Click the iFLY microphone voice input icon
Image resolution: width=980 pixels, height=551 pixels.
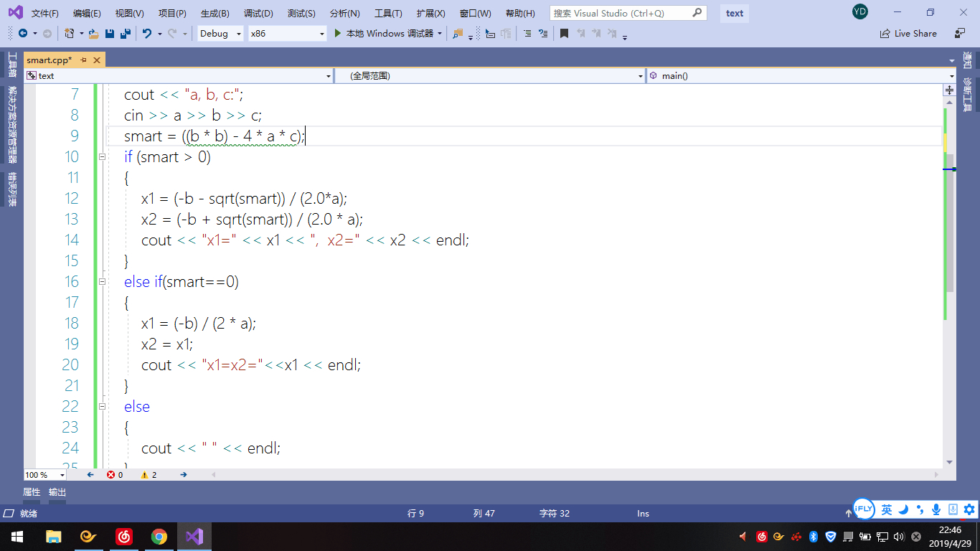click(936, 509)
